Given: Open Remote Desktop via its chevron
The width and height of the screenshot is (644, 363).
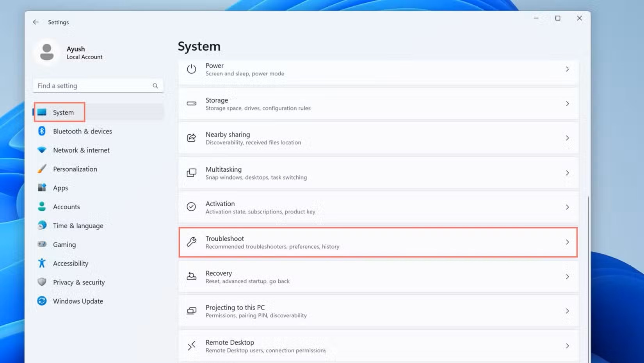Looking at the screenshot, I should point(568,345).
